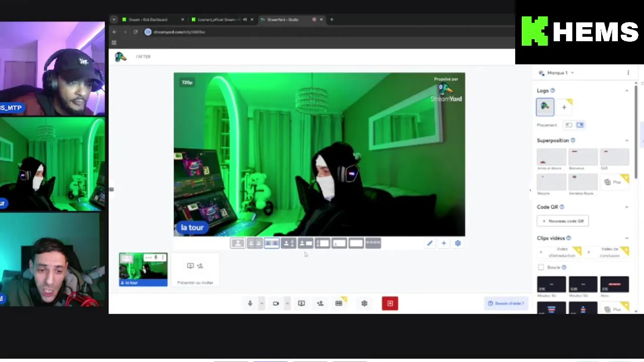Select the news layout with side guest
This screenshot has height=362, width=644.
[x=305, y=244]
